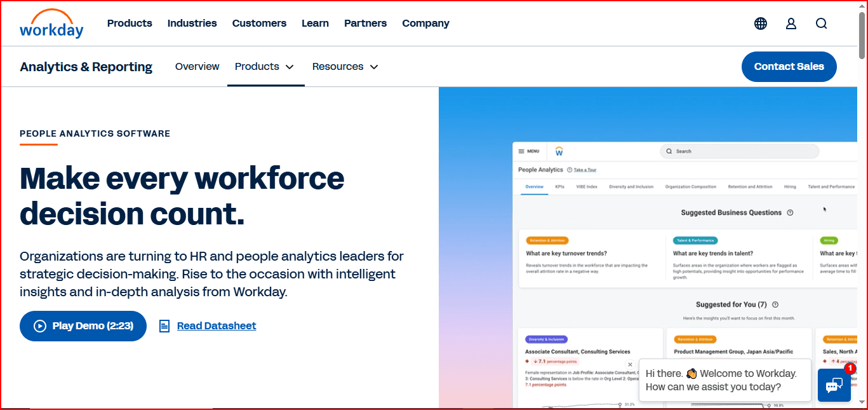The width and height of the screenshot is (868, 410).
Task: Open the chat bubble widget
Action: tap(834, 385)
